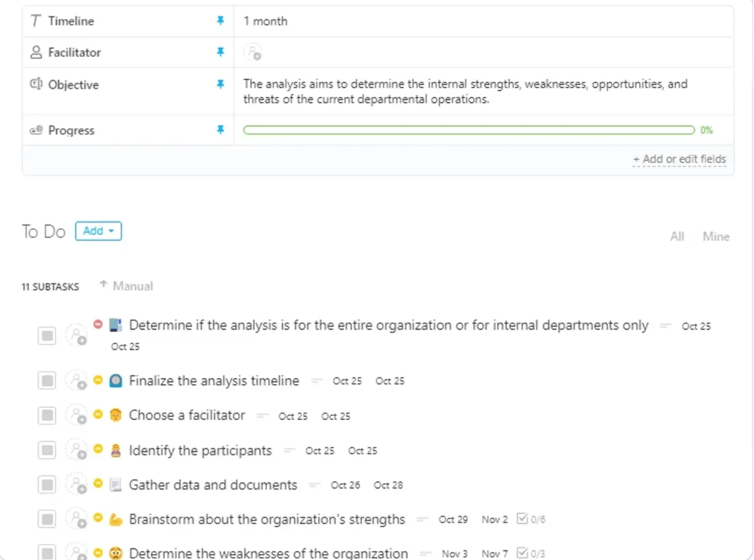754x560 pixels.
Task: Open 'Choose a facilitator' subtask
Action: [x=187, y=415]
